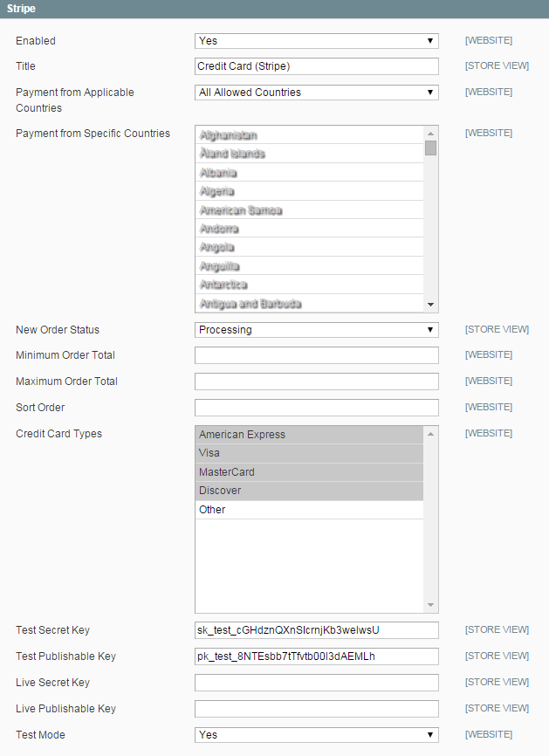Select Åland Islands in the countries list

pos(310,154)
